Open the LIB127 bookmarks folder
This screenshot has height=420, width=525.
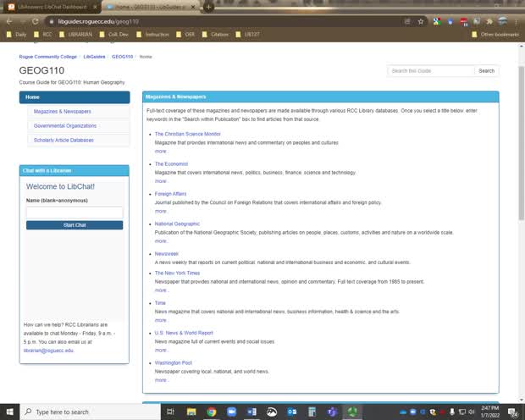[x=248, y=34]
